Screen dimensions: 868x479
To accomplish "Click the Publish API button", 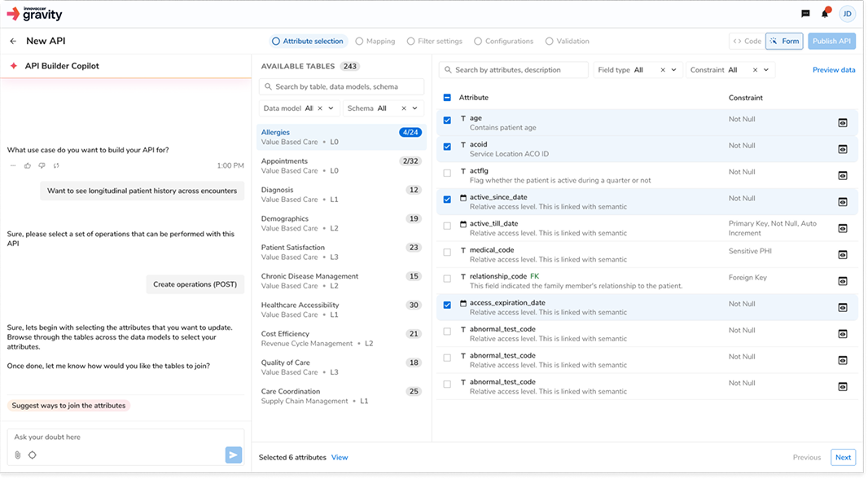I will point(831,41).
